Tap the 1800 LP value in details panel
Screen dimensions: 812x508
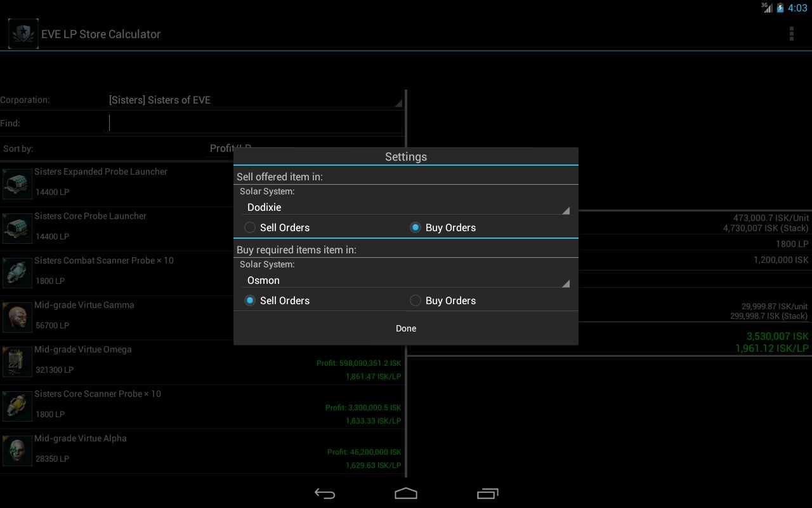792,244
